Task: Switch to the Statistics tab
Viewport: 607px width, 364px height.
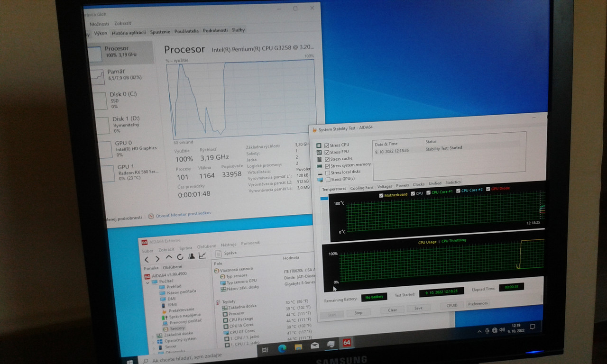Action: (x=452, y=182)
